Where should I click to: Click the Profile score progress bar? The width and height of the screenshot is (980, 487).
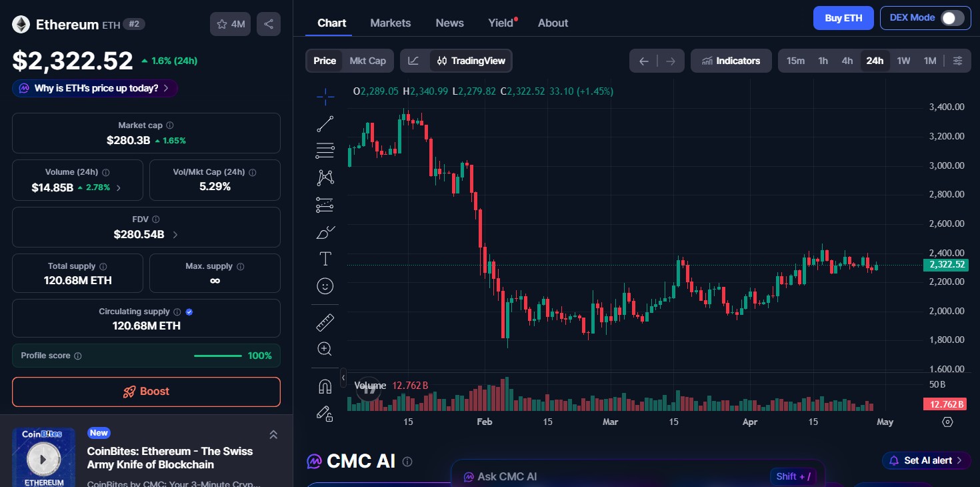point(217,356)
